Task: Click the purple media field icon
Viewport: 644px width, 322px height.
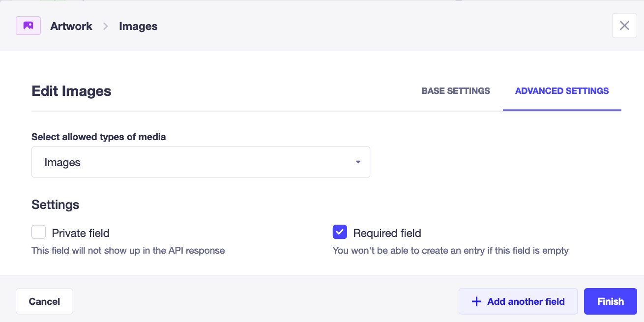Action: click(x=28, y=26)
